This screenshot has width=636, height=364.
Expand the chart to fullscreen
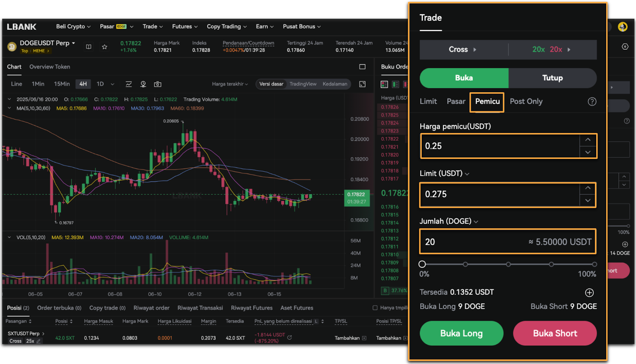click(x=363, y=84)
